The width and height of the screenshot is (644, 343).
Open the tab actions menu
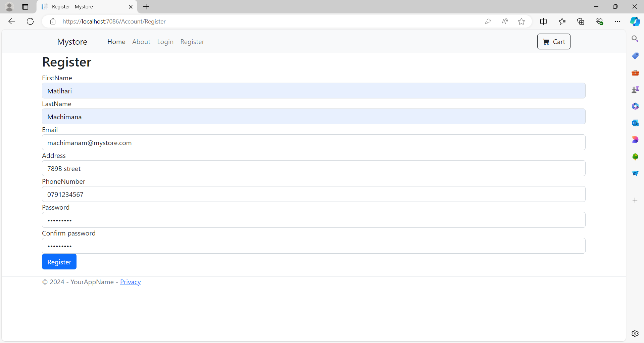tap(25, 7)
